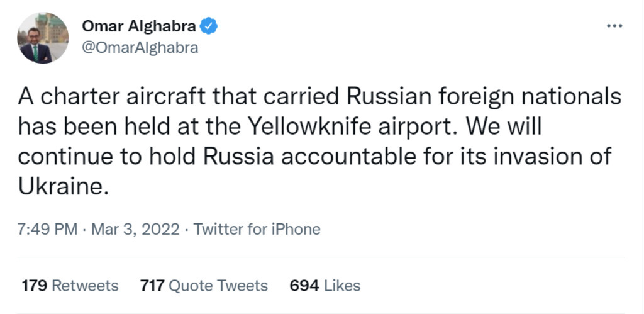Click the display name Omar Alghabra
The height and width of the screenshot is (314, 644).
click(x=139, y=26)
